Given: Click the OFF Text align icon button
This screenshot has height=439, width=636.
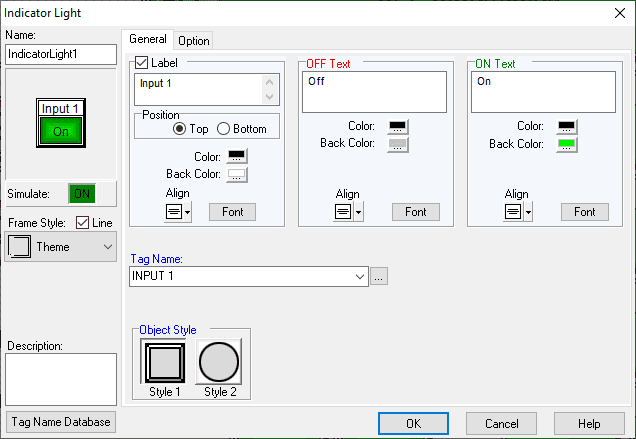Looking at the screenshot, I should coord(343,212).
